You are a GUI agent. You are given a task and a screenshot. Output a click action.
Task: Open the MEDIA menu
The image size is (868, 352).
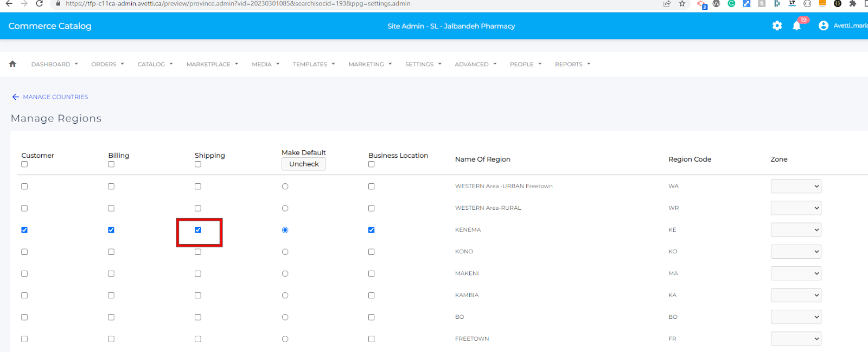coord(265,64)
